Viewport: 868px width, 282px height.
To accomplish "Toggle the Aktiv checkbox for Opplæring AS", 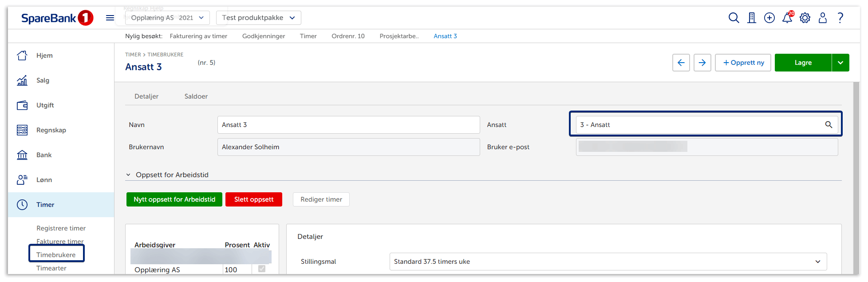I will 262,269.
